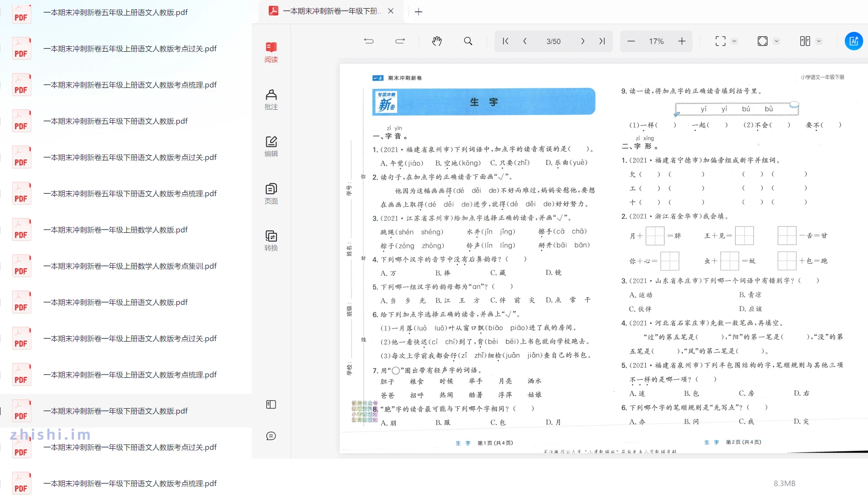868x502 pixels.
Task: Open a new tab with plus
Action: (x=419, y=12)
